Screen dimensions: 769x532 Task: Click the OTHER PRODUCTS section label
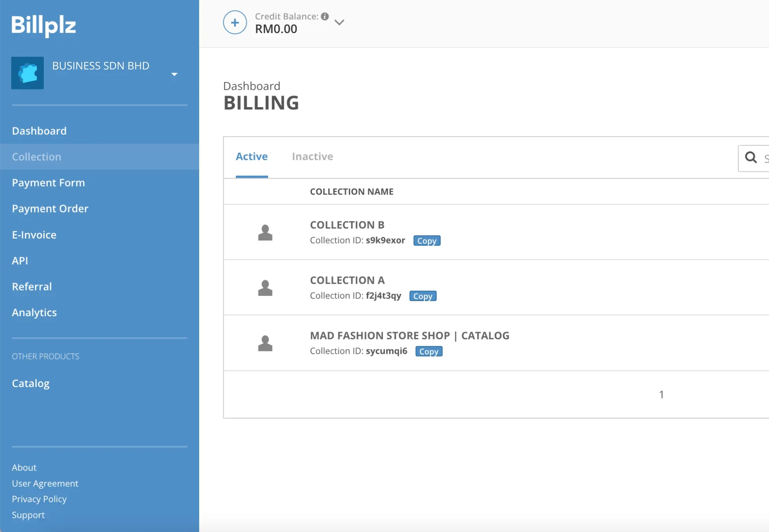click(45, 357)
